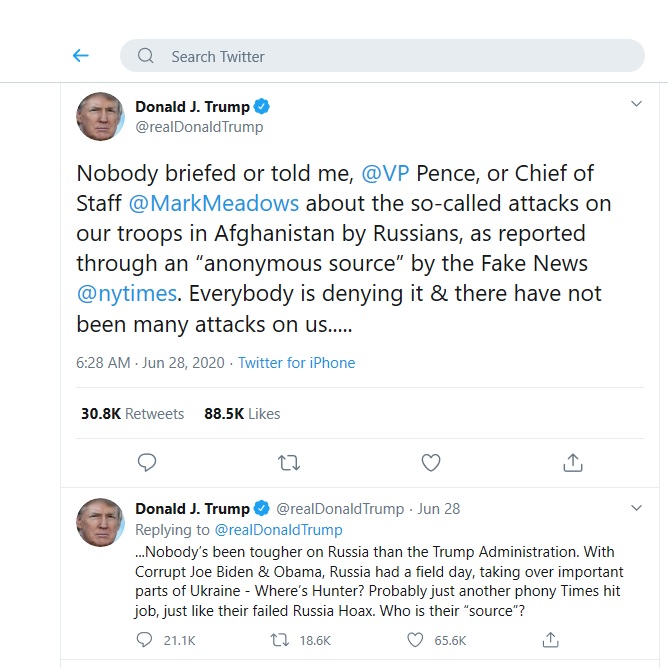
Task: Open the main tweet's profile avatar
Action: (100, 116)
